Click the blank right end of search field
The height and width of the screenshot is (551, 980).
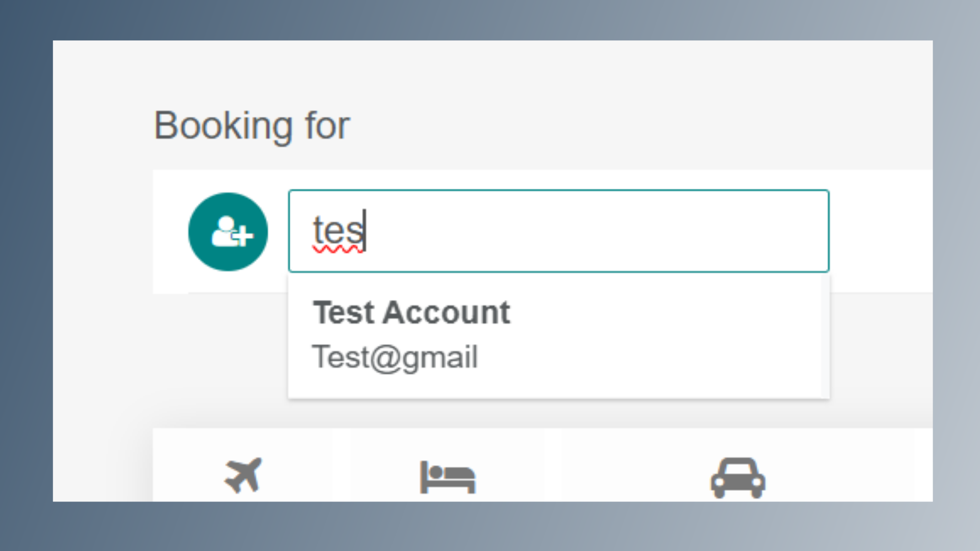(x=766, y=231)
